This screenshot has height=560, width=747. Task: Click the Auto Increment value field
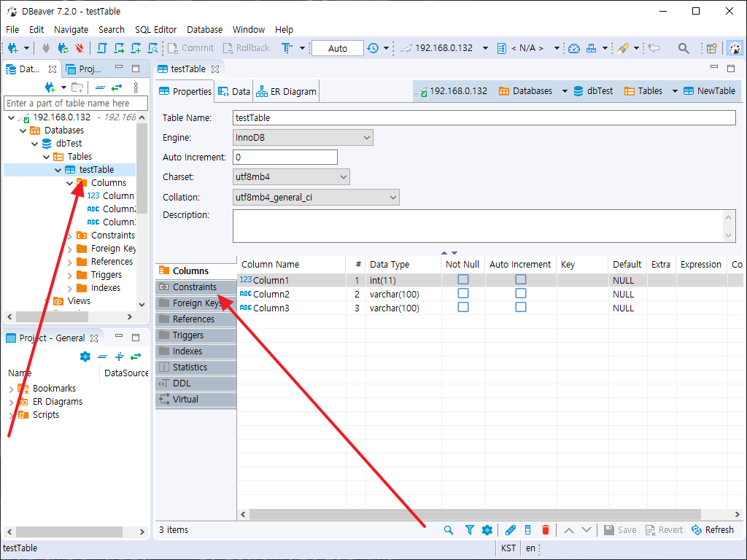point(285,157)
